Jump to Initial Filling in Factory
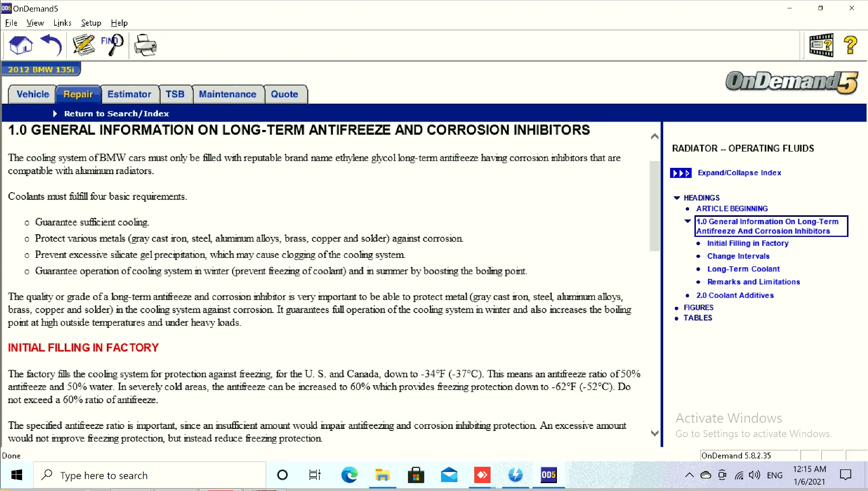Screen dimensions: 868x491 tap(748, 244)
